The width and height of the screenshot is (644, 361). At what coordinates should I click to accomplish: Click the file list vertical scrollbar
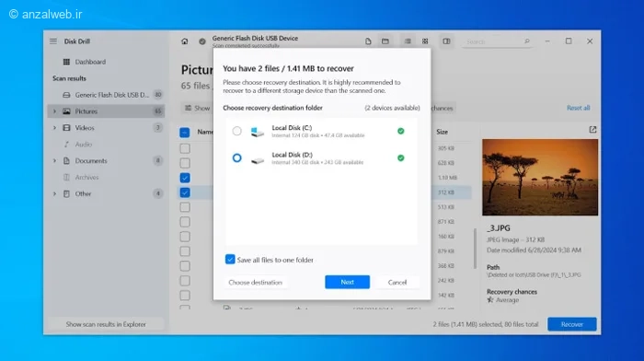click(x=476, y=248)
